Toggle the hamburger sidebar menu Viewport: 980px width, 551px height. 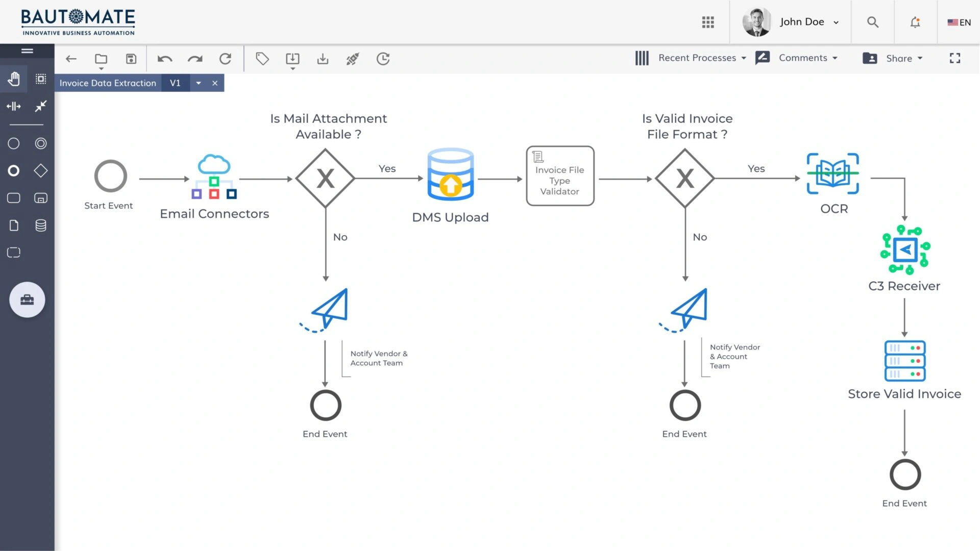click(27, 51)
